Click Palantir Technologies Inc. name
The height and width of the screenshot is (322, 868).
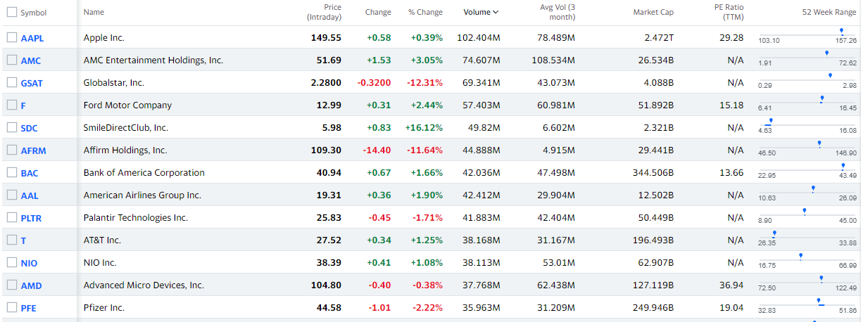tap(135, 217)
